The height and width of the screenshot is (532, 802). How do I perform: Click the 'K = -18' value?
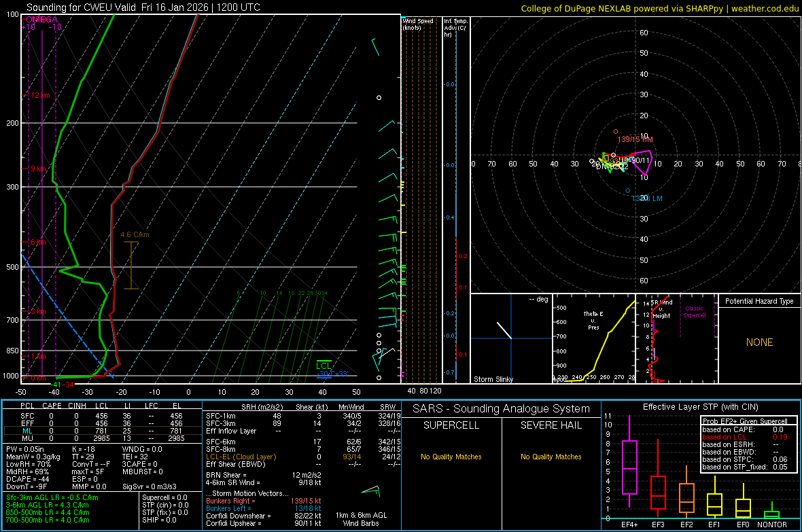coord(84,449)
